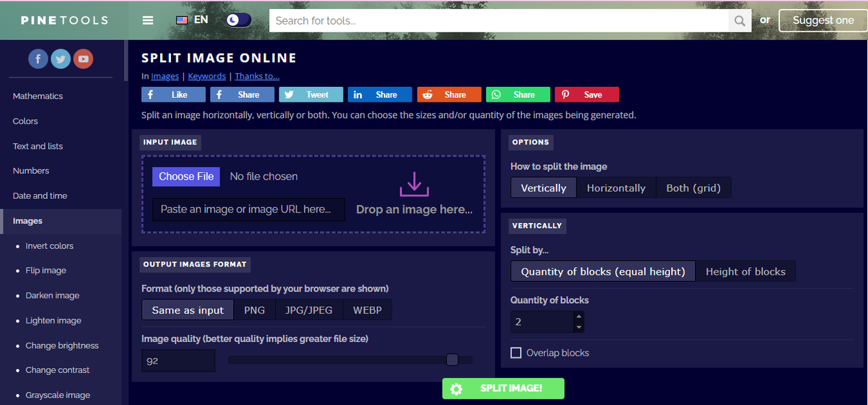Open the Mathematics category
Screen dimensions: 868x405
(x=38, y=96)
